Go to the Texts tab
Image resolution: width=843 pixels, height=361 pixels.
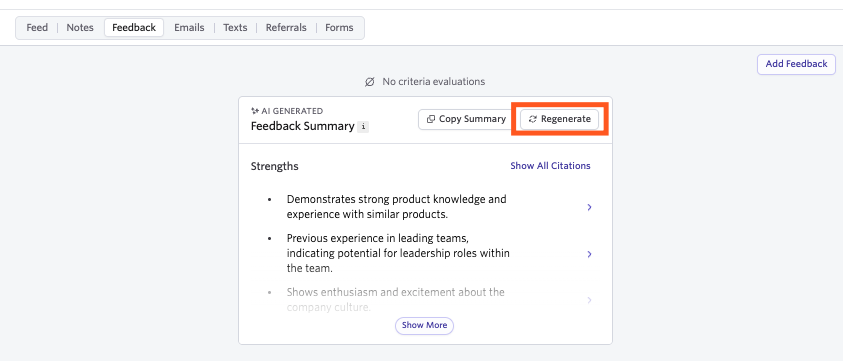[235, 27]
